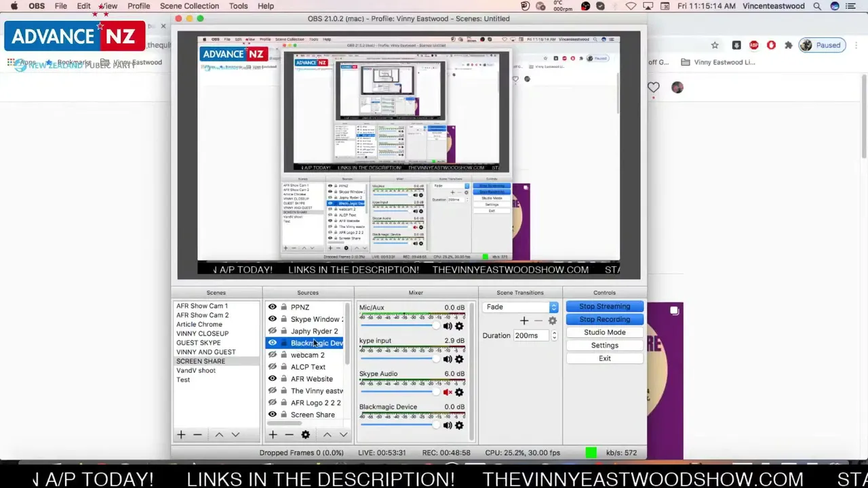
Task: Open the kype input audio settings gear
Action: pos(459,359)
